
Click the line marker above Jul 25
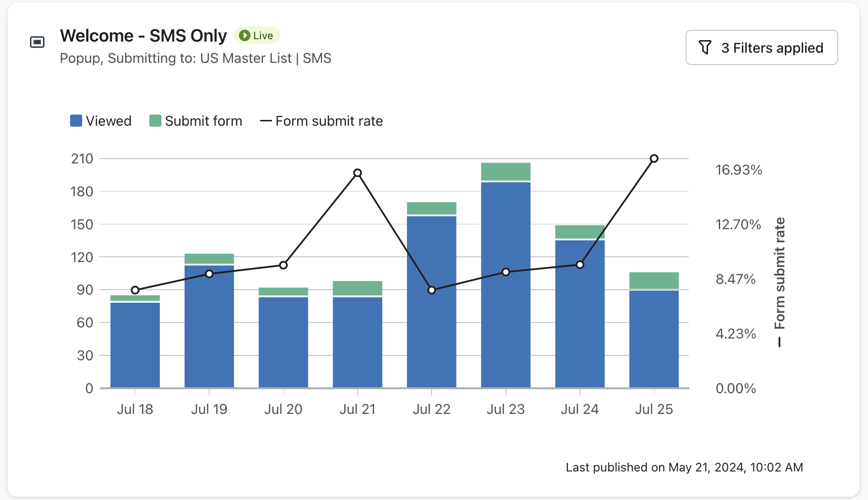click(x=654, y=158)
